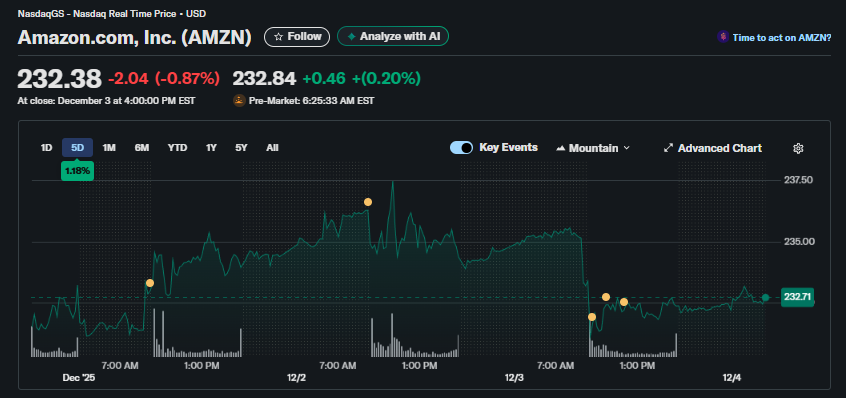Click the mountain chart-type icon

[x=561, y=148]
